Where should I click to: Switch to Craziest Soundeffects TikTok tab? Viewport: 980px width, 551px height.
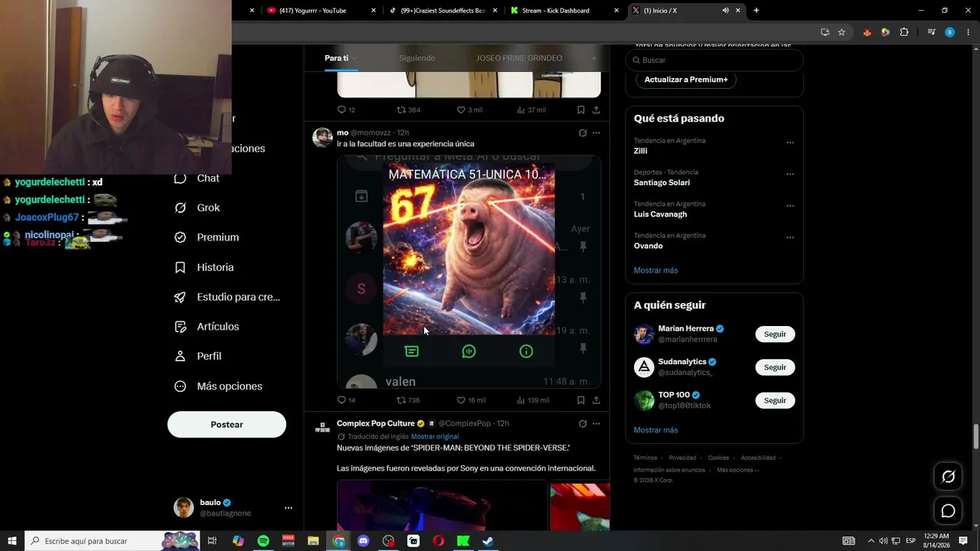pyautogui.click(x=443, y=11)
